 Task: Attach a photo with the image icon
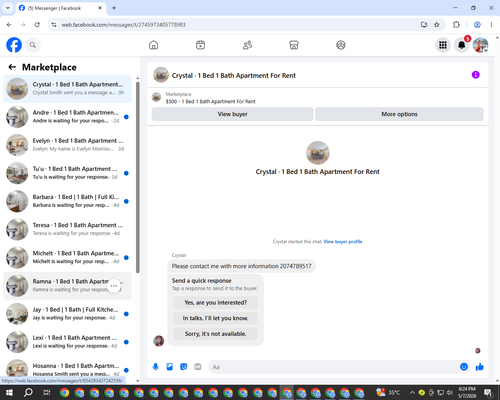click(x=170, y=367)
